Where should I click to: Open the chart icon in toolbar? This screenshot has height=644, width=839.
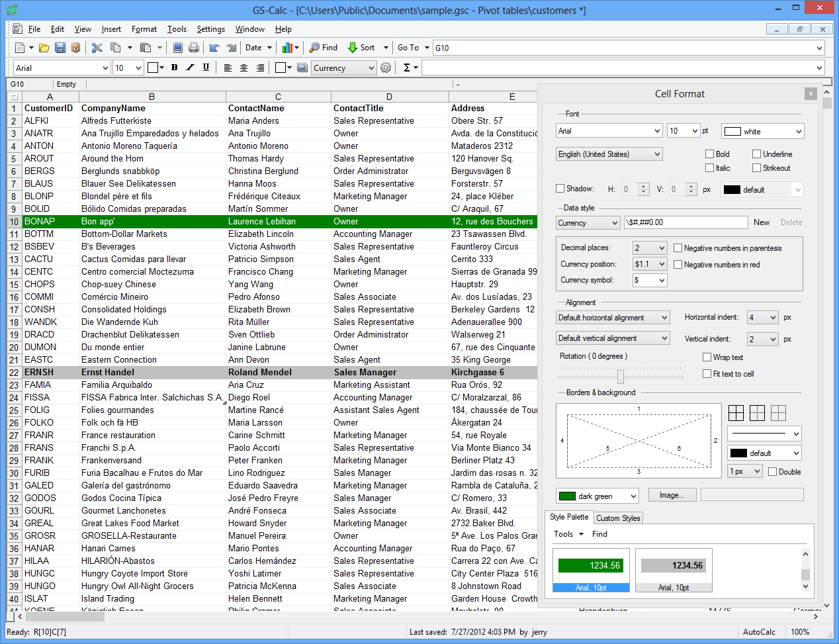point(287,48)
